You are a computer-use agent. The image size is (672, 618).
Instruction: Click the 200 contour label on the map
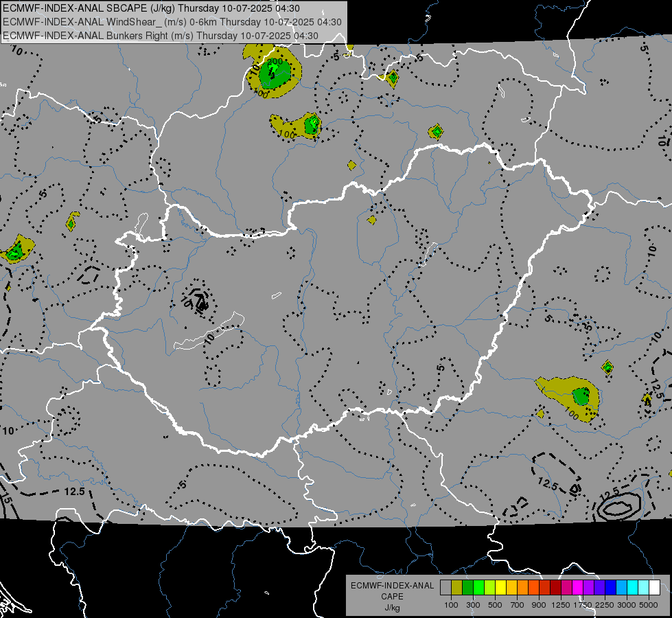click(275, 62)
